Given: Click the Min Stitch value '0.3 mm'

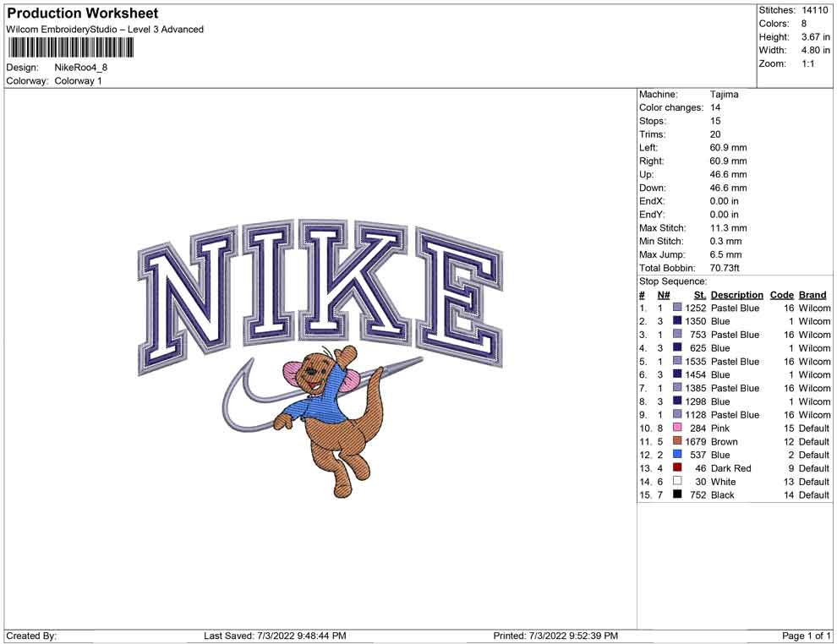Looking at the screenshot, I should point(726,241).
